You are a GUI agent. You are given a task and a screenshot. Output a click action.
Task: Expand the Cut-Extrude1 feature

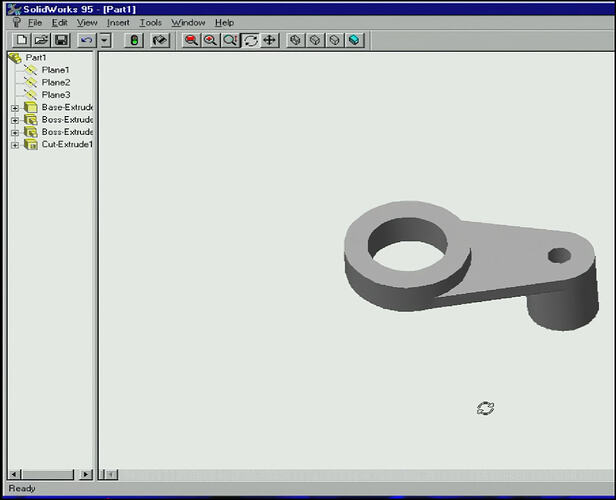15,145
